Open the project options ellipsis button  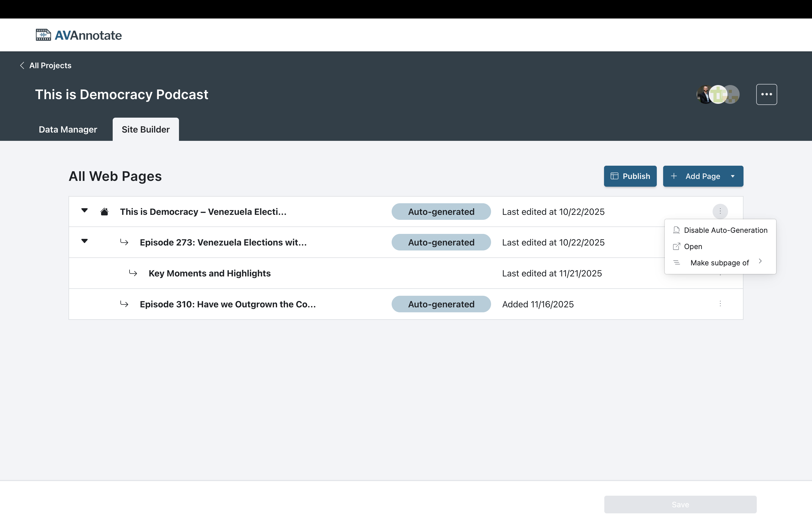766,94
